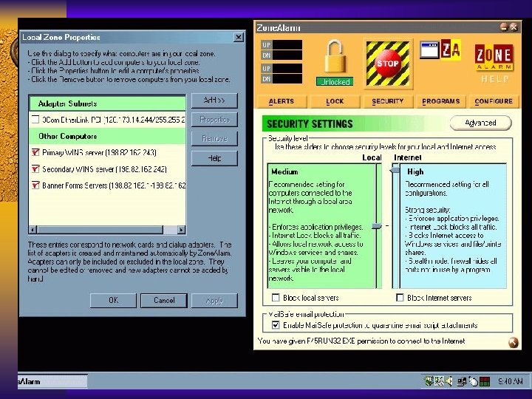Click the SECURITY SETTINGS heading

[310, 124]
